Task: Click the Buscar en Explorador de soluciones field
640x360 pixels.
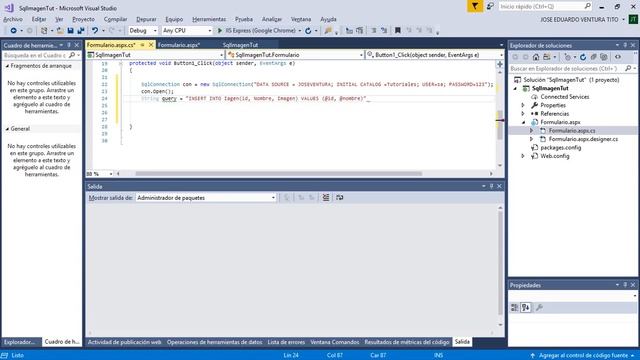Action: pyautogui.click(x=572, y=69)
